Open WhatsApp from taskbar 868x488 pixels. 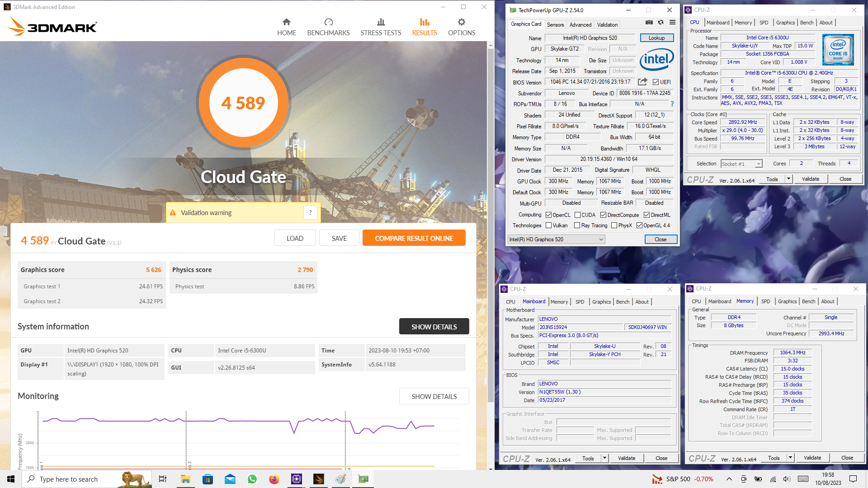(252, 479)
